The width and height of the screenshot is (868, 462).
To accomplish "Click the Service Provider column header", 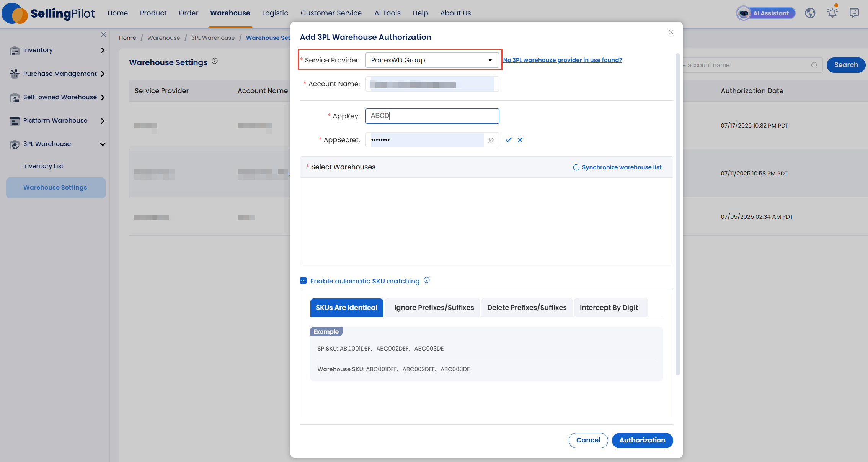I will [162, 91].
